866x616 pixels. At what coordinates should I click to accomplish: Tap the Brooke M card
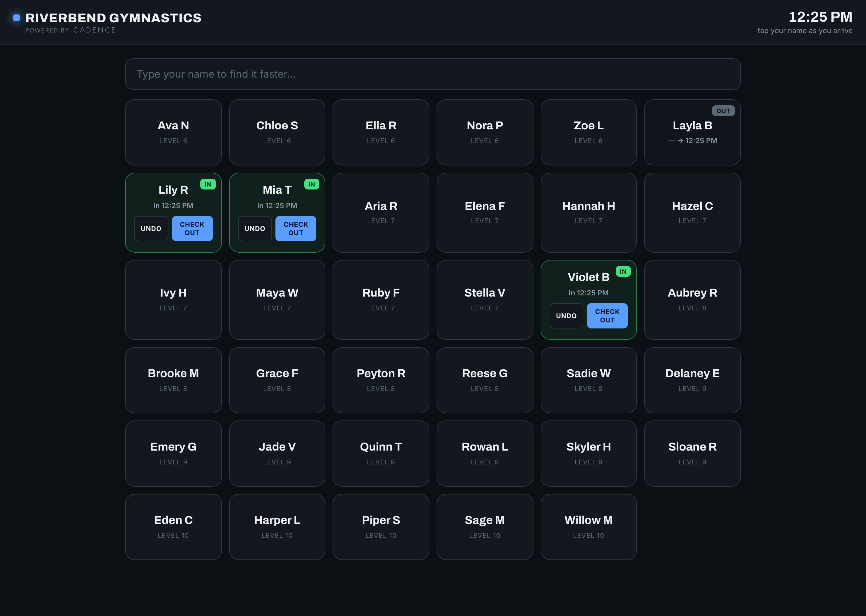pos(173,380)
